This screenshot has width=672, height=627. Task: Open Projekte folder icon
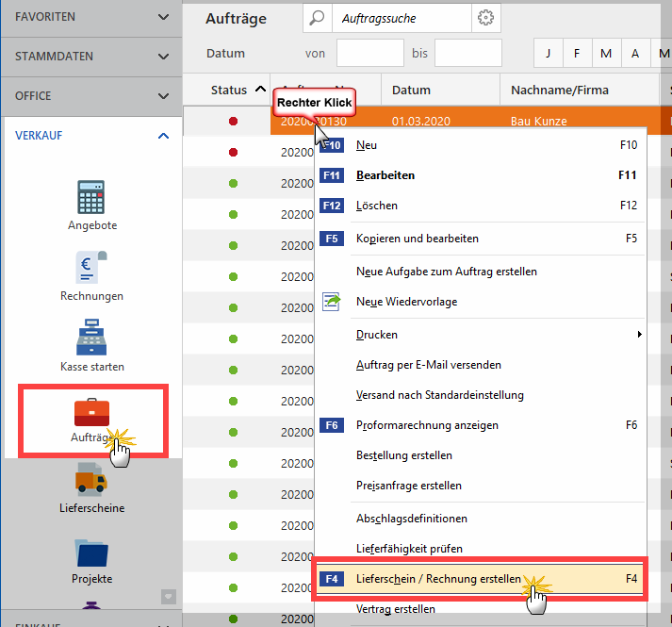coord(91,552)
